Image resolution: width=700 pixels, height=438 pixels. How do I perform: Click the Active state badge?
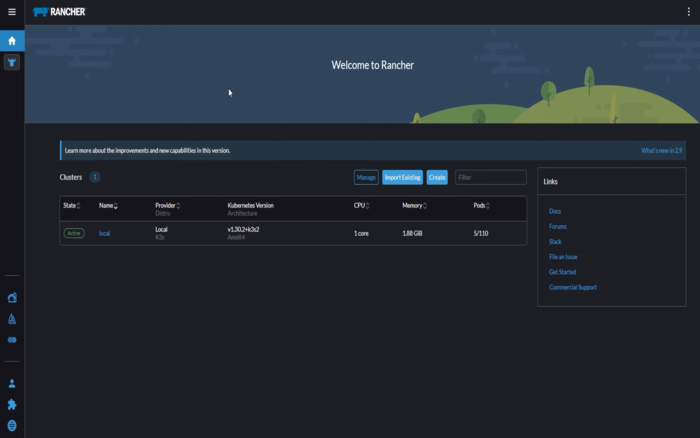coord(74,233)
